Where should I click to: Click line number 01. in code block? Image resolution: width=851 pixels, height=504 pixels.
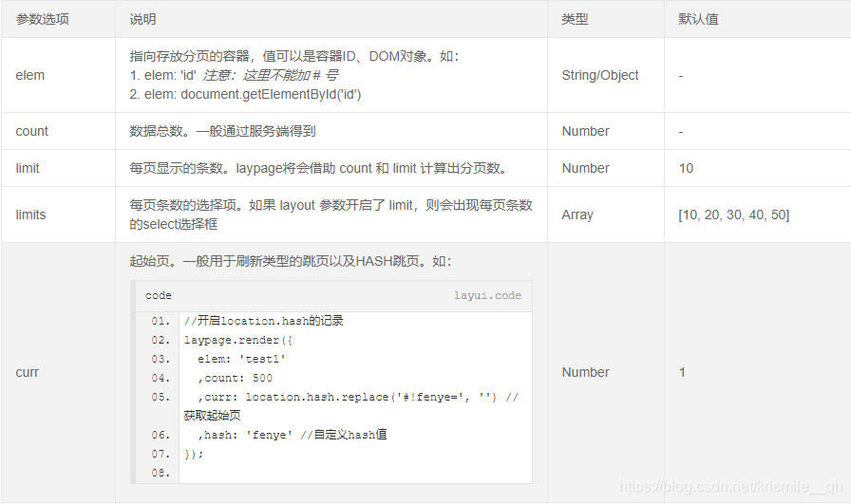tap(161, 321)
